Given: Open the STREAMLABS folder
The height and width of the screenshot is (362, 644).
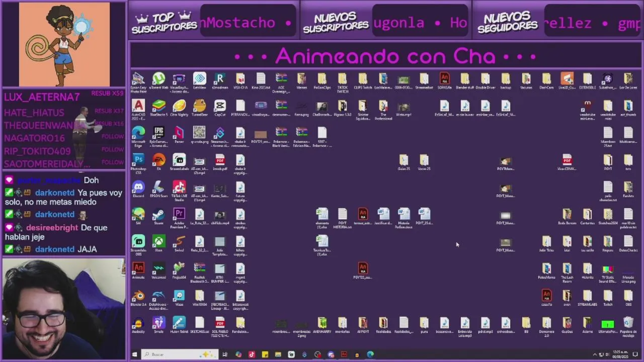Looking at the screenshot, I should coord(587,299).
